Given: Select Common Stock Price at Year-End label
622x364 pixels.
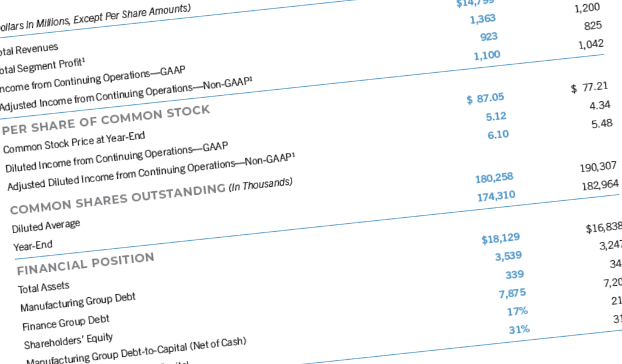Looking at the screenshot, I should [75, 143].
